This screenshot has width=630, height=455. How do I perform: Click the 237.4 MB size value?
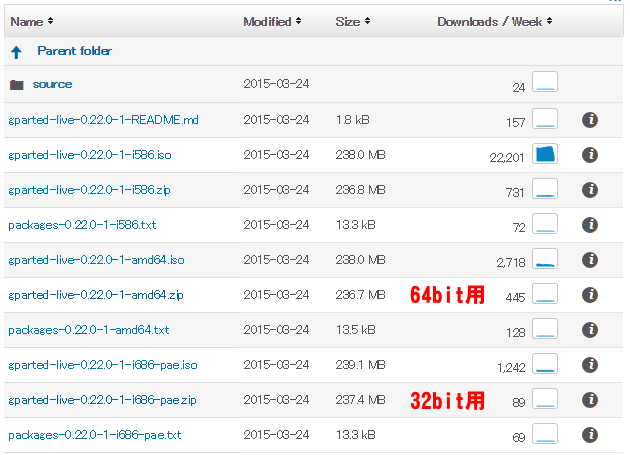pyautogui.click(x=360, y=400)
